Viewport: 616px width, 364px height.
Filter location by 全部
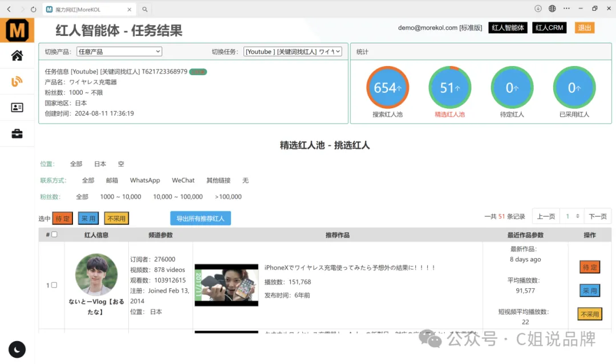click(x=76, y=164)
